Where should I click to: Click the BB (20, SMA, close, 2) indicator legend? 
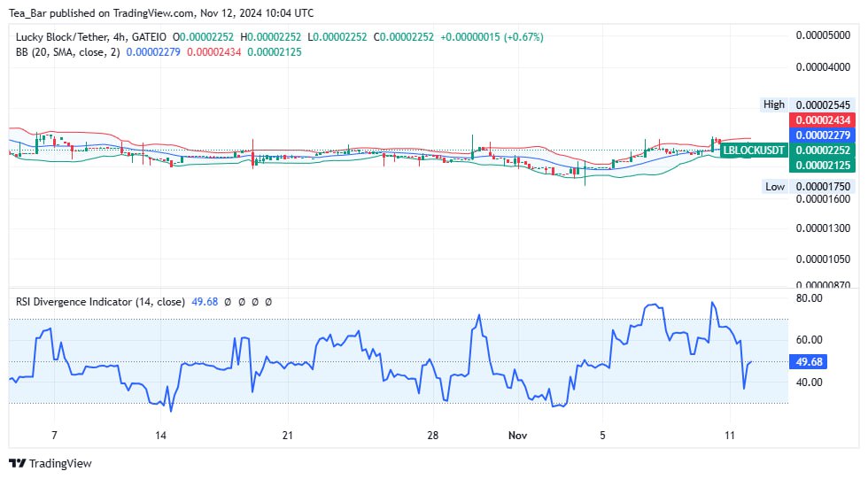click(67, 52)
